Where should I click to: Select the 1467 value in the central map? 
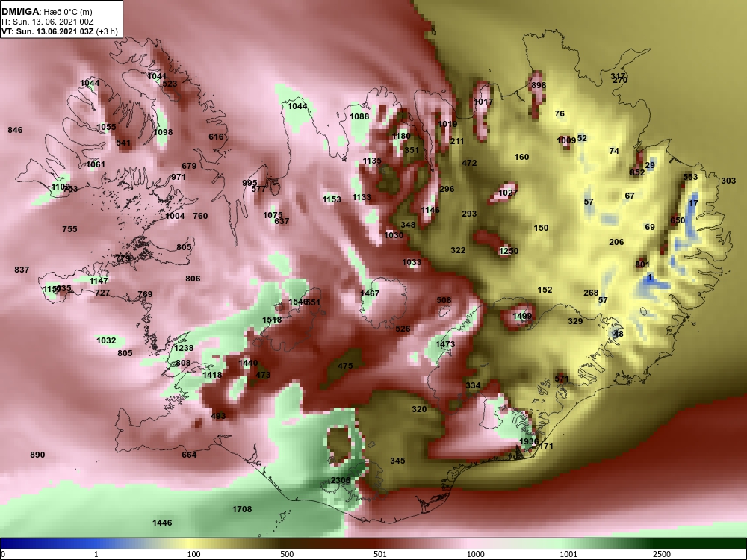pos(370,293)
